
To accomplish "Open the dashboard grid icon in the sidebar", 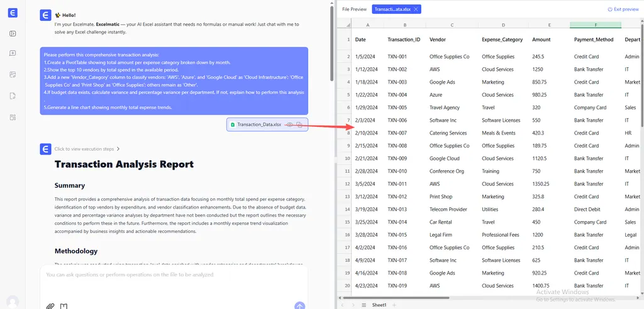I will tap(13, 117).
